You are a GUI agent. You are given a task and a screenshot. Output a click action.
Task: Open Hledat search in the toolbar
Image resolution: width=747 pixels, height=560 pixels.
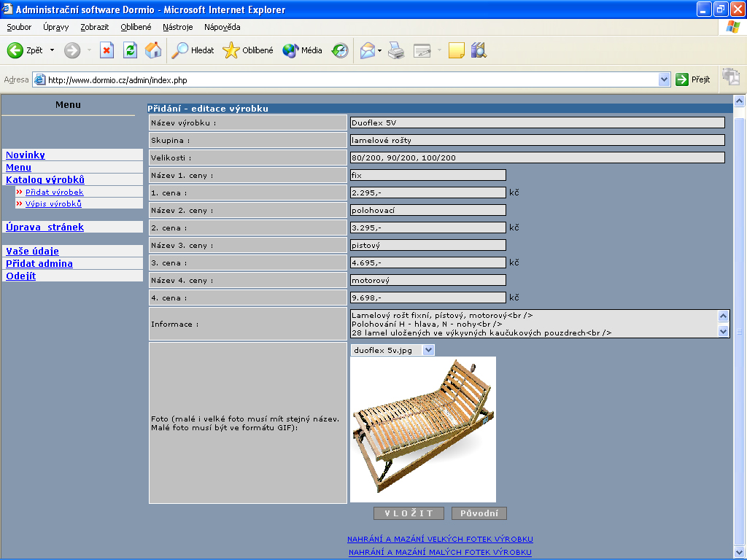click(193, 50)
